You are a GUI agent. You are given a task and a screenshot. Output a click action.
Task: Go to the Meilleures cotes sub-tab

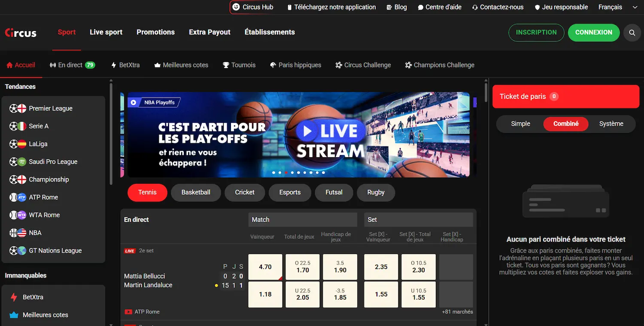point(181,65)
